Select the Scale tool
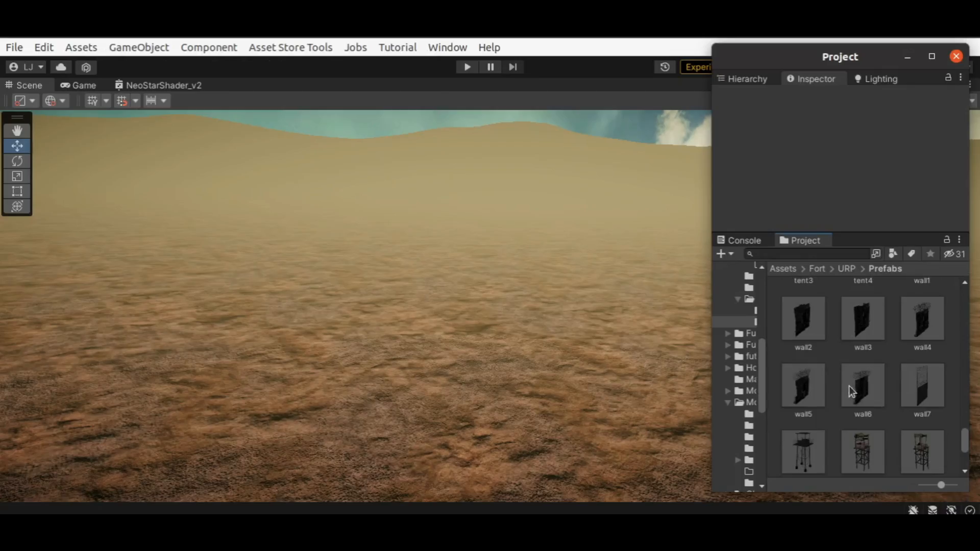The width and height of the screenshot is (980, 551). click(17, 176)
